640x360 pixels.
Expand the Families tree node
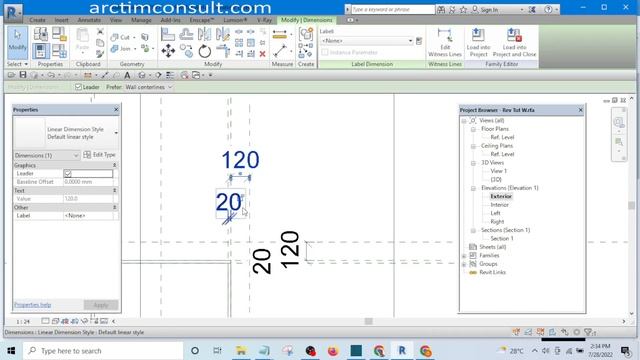coord(464,256)
